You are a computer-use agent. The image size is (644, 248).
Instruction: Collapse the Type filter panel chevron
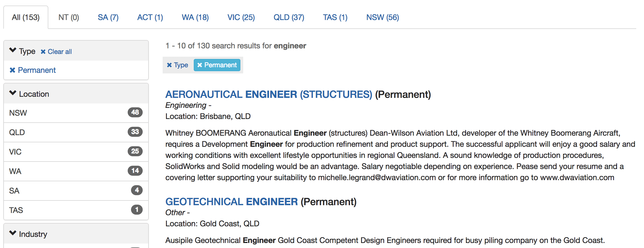13,50
